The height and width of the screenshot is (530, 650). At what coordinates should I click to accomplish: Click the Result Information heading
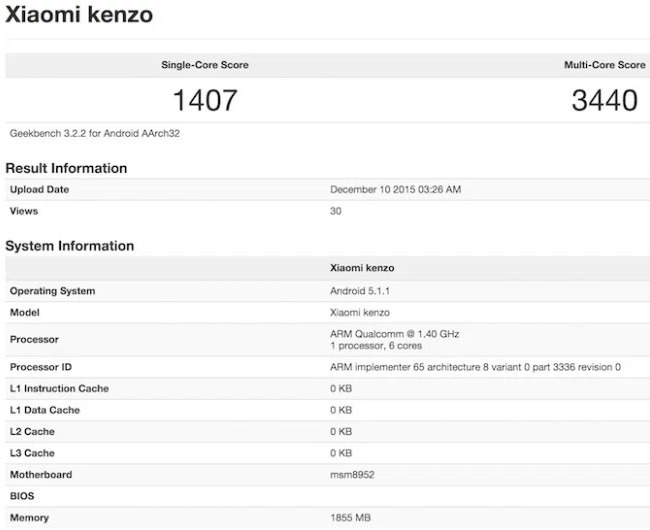[66, 168]
